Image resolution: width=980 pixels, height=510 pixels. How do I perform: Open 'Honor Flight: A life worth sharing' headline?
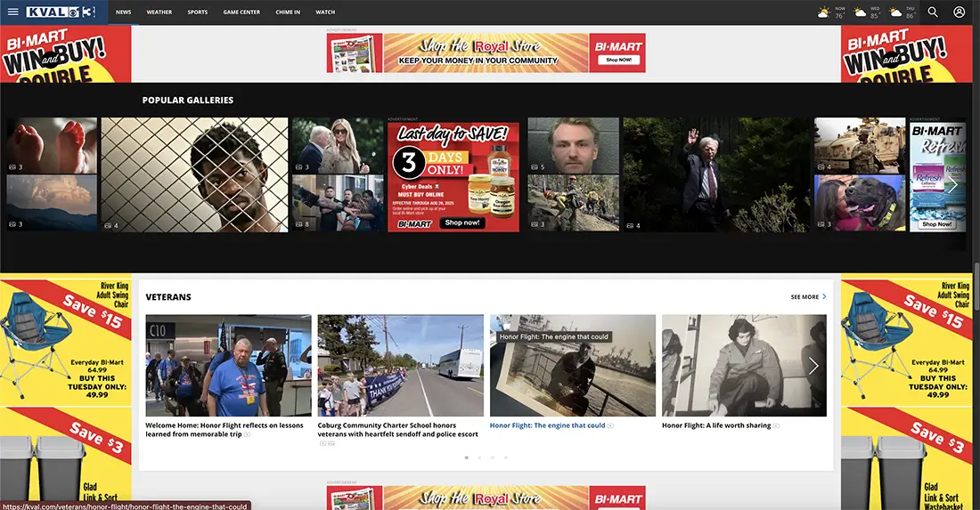click(716, 425)
